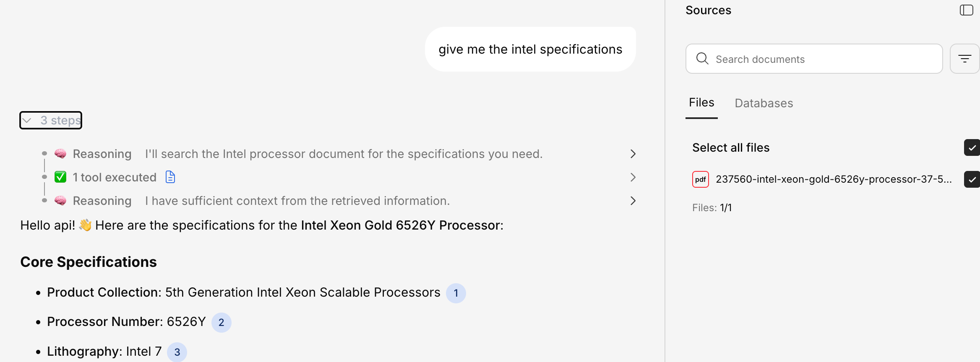Click the green check tool executed icon
The image size is (980, 362).
click(60, 177)
